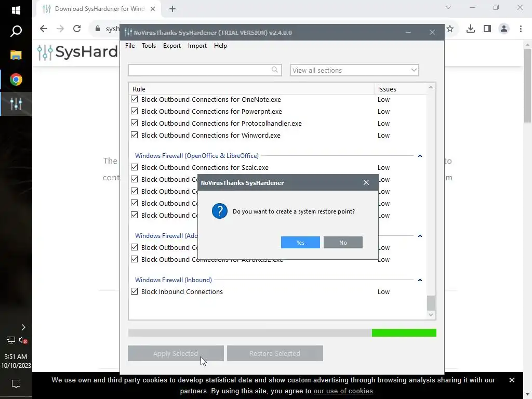
Task: Click SysHardener title bar app icon
Action: click(x=128, y=33)
